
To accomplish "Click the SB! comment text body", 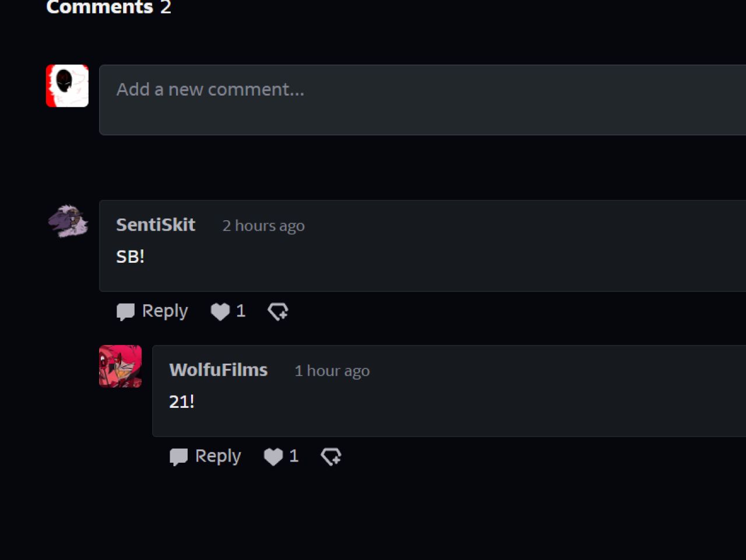I will click(x=130, y=256).
